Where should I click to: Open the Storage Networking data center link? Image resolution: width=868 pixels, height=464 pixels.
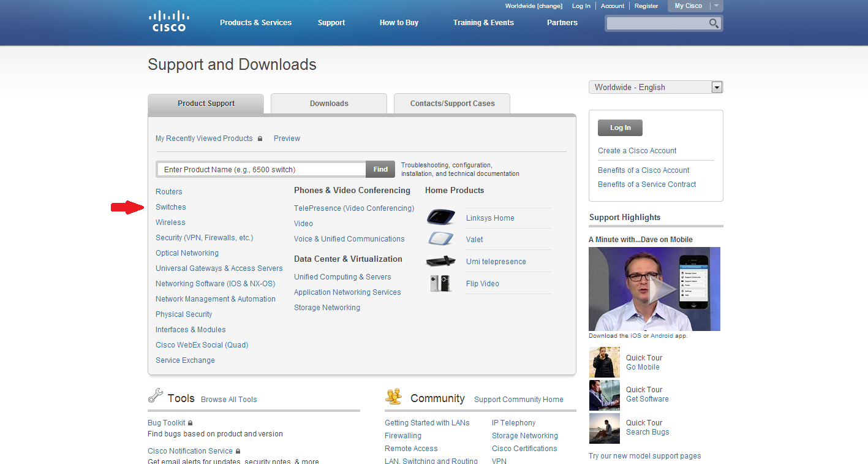pyautogui.click(x=327, y=308)
